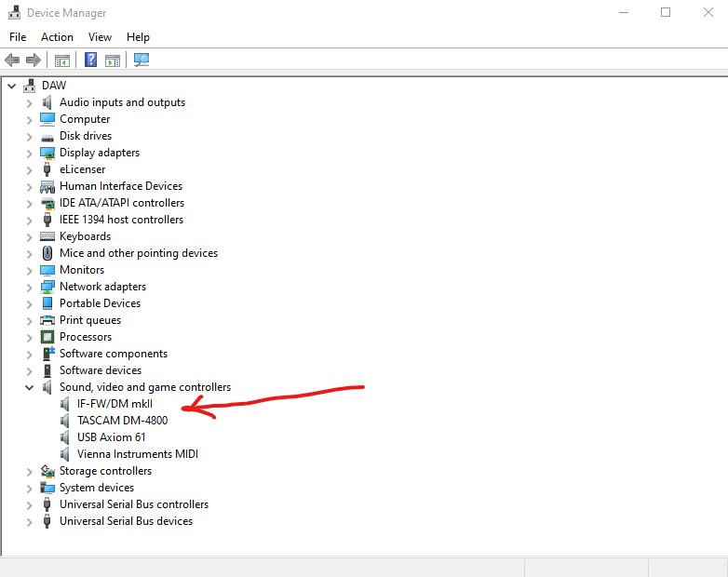Expand Audio inputs and outputs
728x577 pixels.
click(x=29, y=103)
